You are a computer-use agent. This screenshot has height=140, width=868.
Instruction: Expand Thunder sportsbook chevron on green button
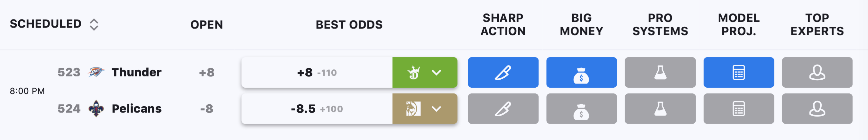pyautogui.click(x=436, y=72)
